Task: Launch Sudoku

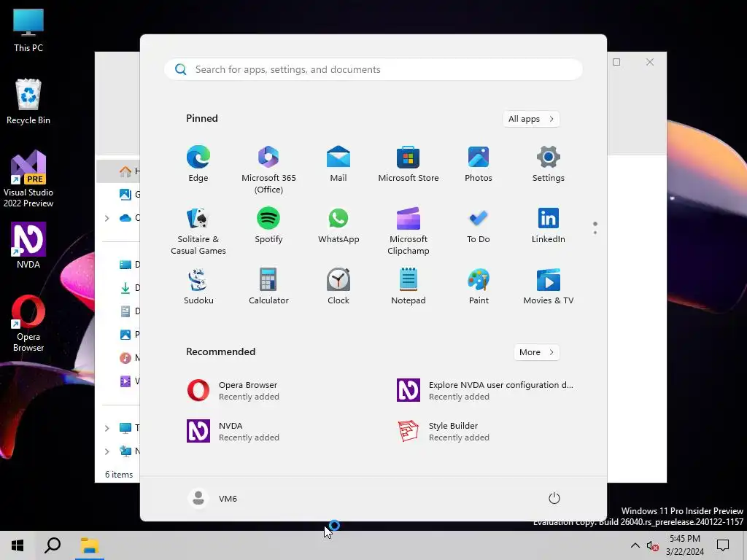Action: [198, 287]
